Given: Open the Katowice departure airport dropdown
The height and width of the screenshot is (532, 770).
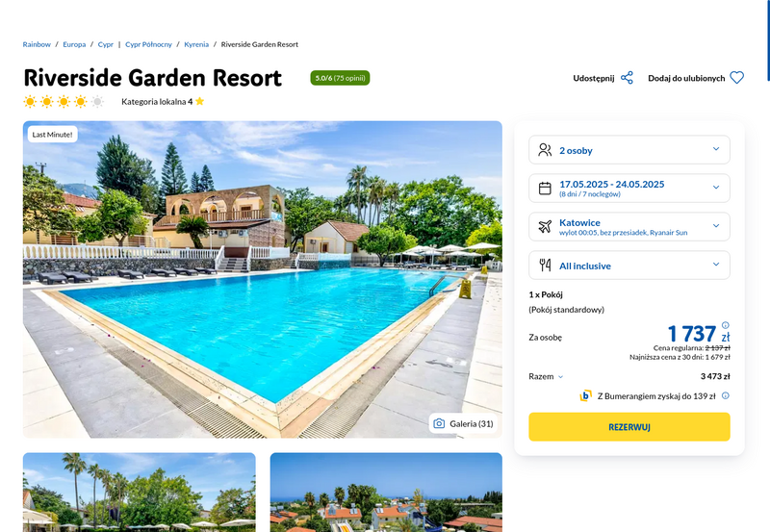Looking at the screenshot, I should 629,227.
